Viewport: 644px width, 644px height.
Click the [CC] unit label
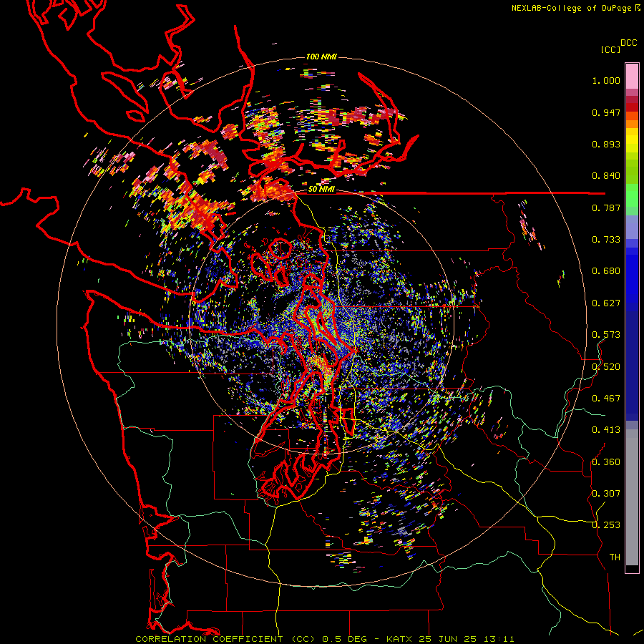click(610, 49)
